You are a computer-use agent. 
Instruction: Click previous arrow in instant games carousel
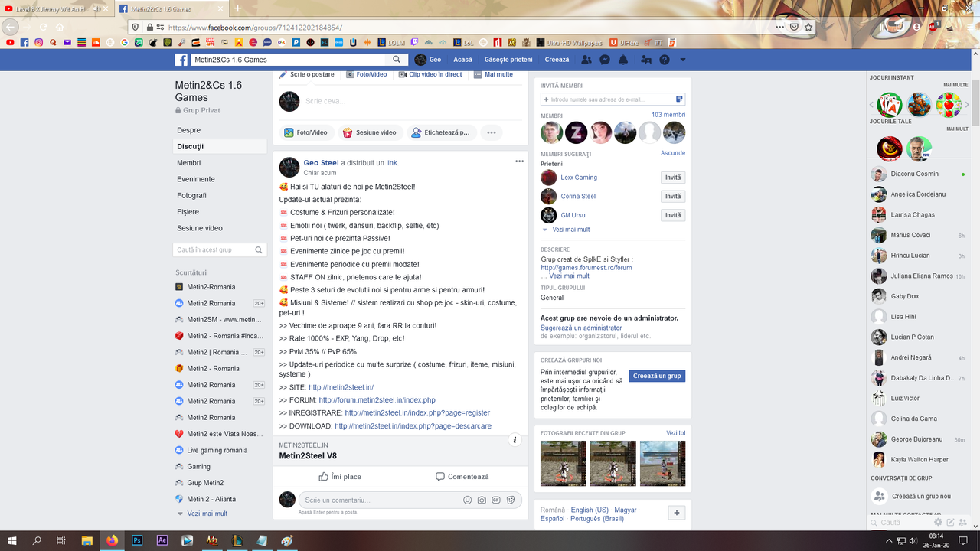pos(871,105)
